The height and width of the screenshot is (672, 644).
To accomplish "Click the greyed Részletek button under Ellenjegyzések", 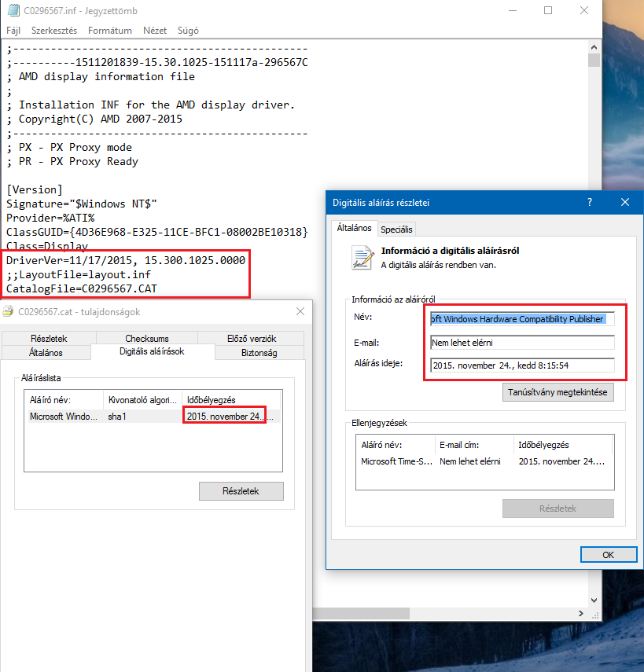I will pos(558,509).
